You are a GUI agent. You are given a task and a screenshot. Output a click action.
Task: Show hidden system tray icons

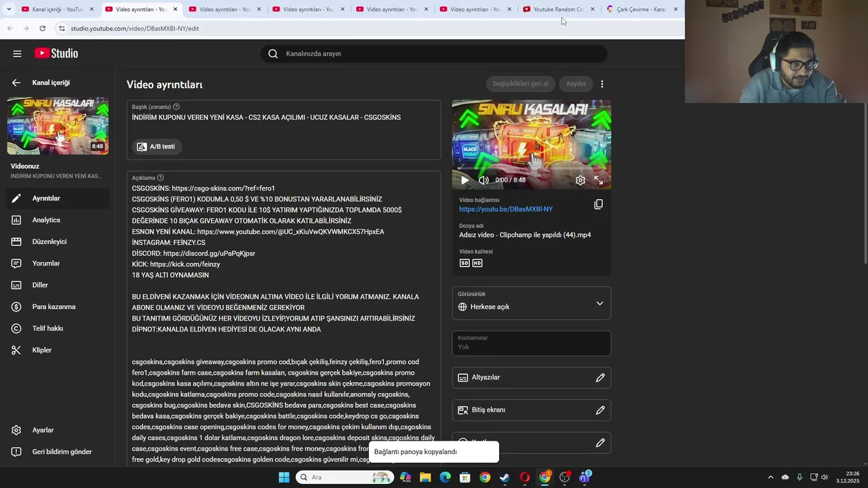pyautogui.click(x=770, y=477)
